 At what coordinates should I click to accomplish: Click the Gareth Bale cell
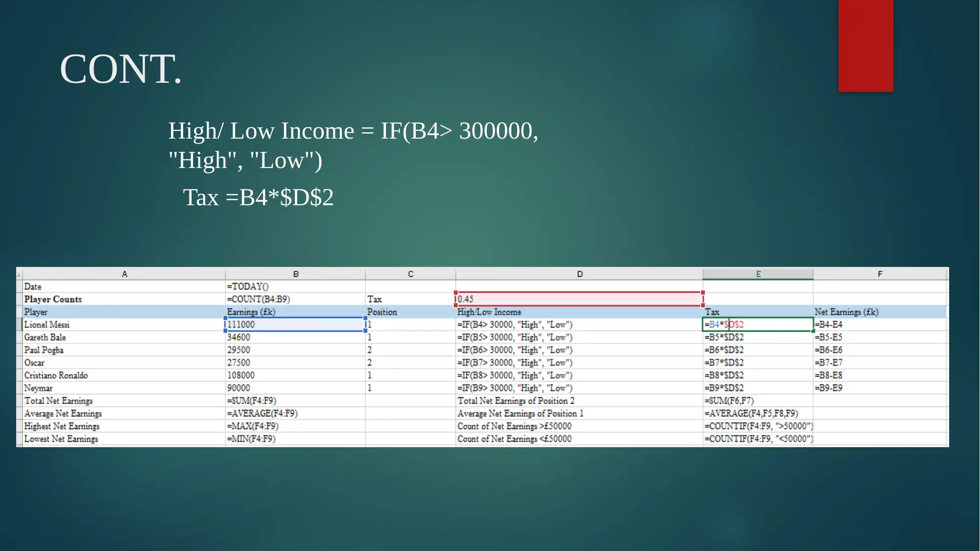point(124,337)
